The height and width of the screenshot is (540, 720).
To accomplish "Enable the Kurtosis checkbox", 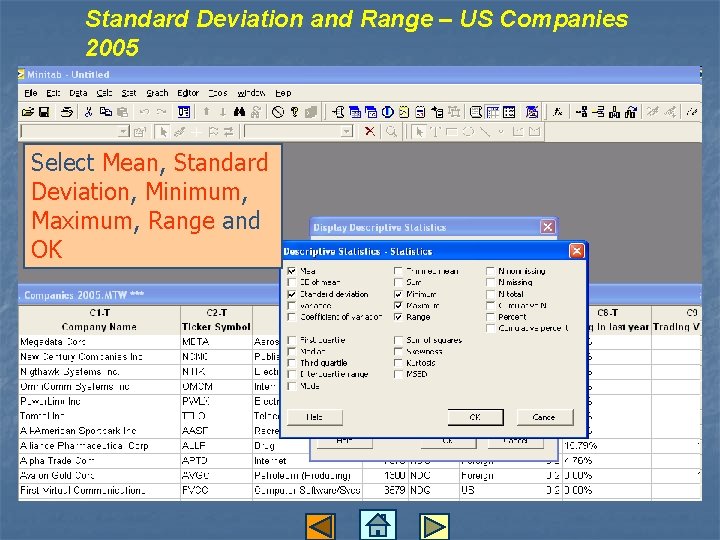I will pos(398,363).
